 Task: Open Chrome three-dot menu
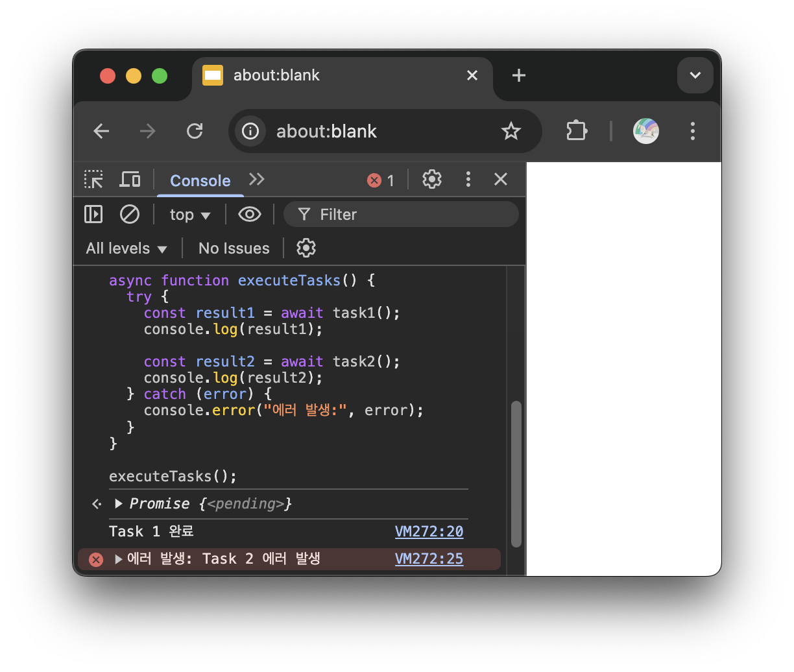(x=693, y=131)
